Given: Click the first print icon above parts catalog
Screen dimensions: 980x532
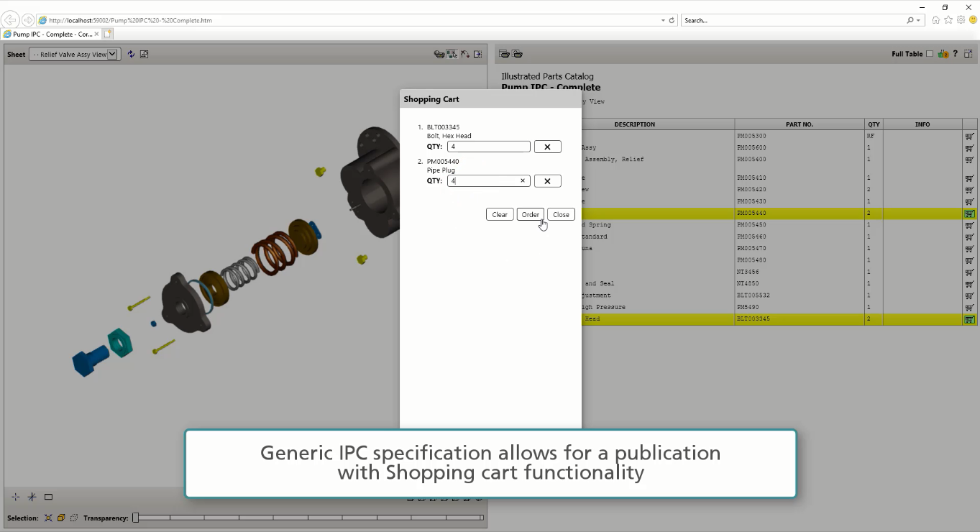Looking at the screenshot, I should (x=504, y=54).
